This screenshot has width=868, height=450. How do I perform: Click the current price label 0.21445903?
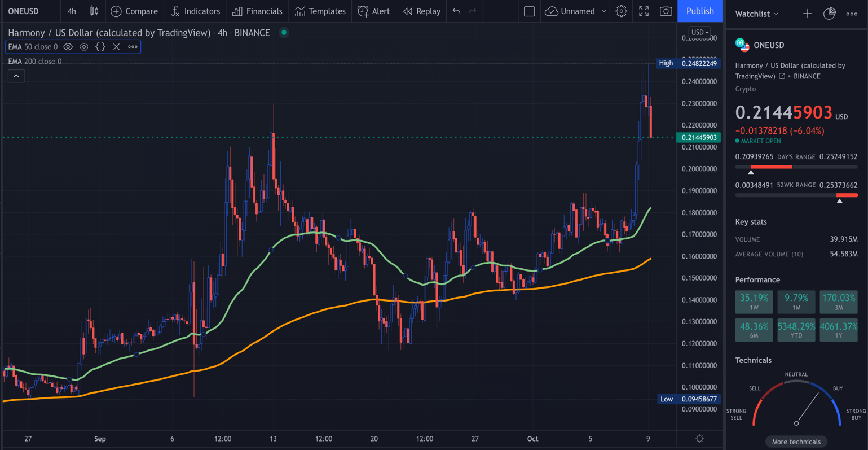[699, 137]
